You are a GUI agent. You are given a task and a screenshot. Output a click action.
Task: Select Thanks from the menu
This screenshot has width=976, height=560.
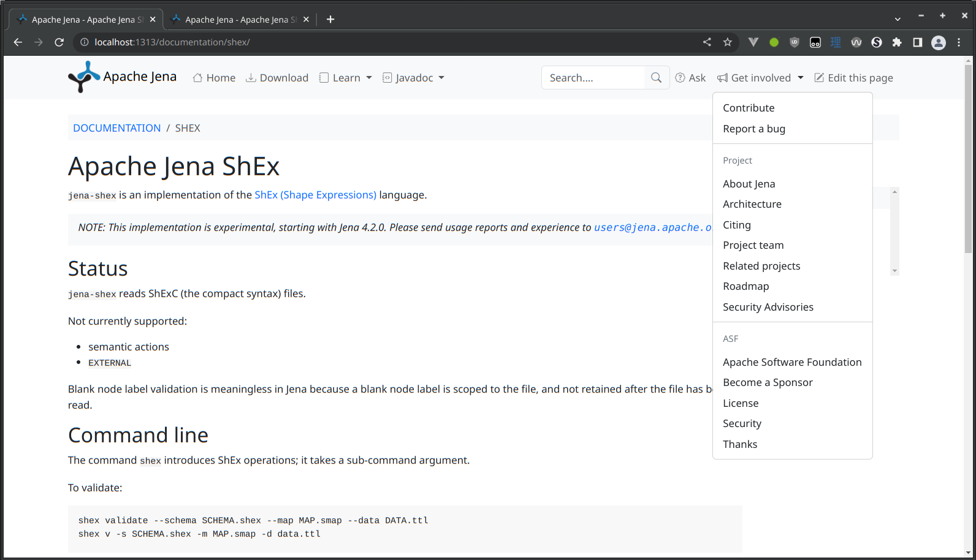coord(793,444)
